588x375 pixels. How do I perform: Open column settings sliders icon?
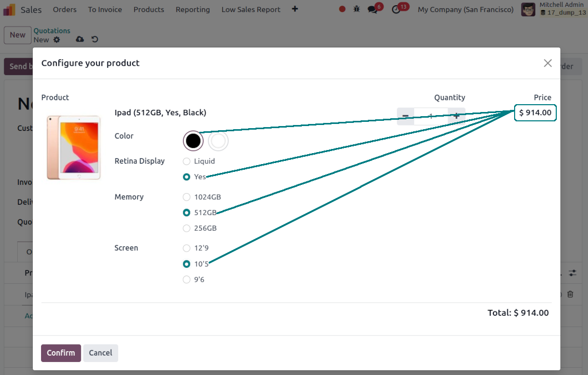(572, 273)
